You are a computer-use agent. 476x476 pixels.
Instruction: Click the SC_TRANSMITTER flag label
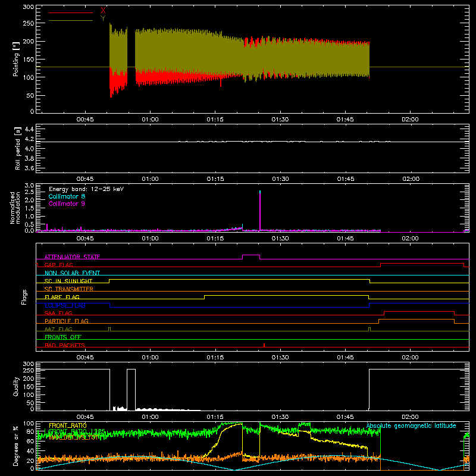click(x=69, y=289)
